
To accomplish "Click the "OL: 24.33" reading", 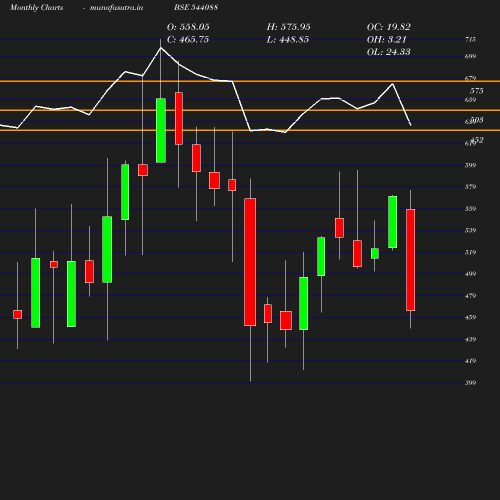I will coord(389,52).
